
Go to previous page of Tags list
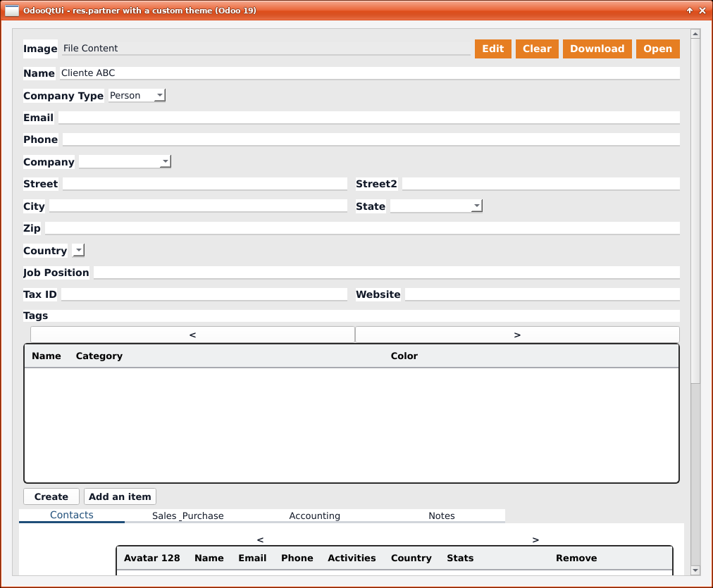pos(192,335)
